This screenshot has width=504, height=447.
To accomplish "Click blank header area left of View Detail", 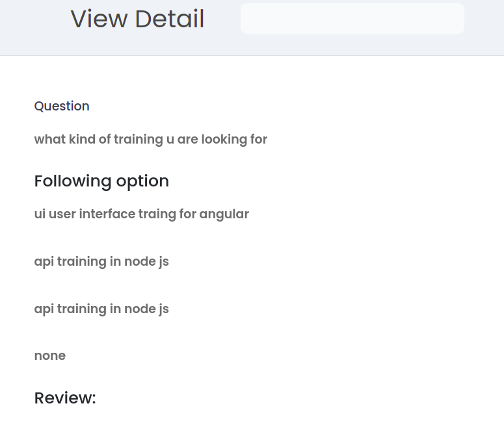I will click(x=33, y=26).
